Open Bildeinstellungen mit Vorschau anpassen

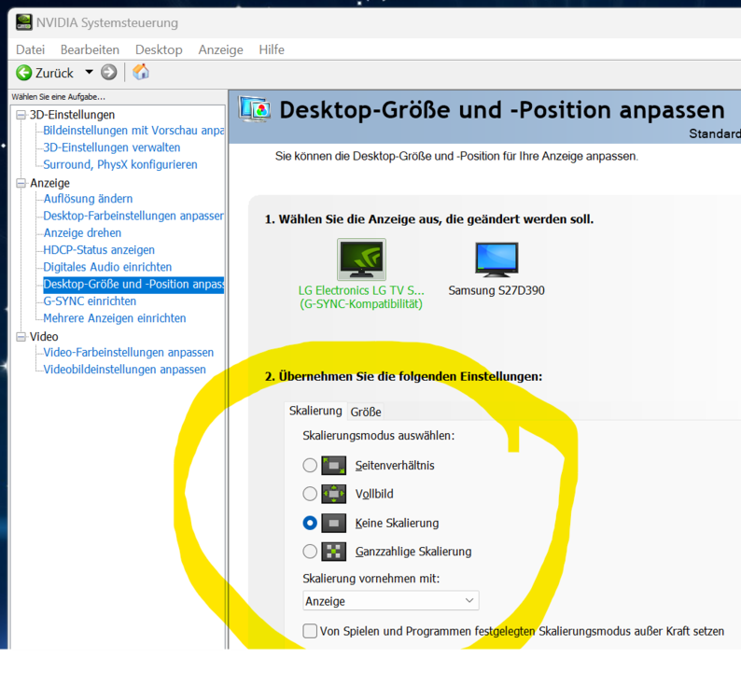point(133,131)
